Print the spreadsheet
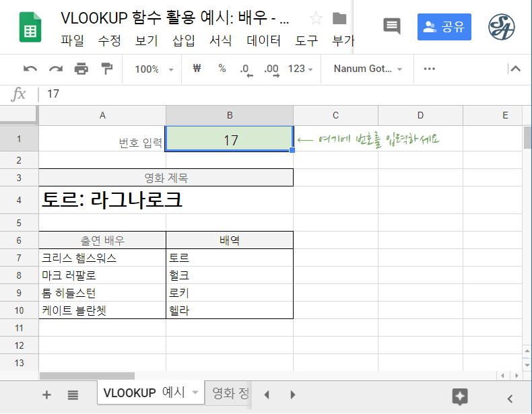 point(81,69)
